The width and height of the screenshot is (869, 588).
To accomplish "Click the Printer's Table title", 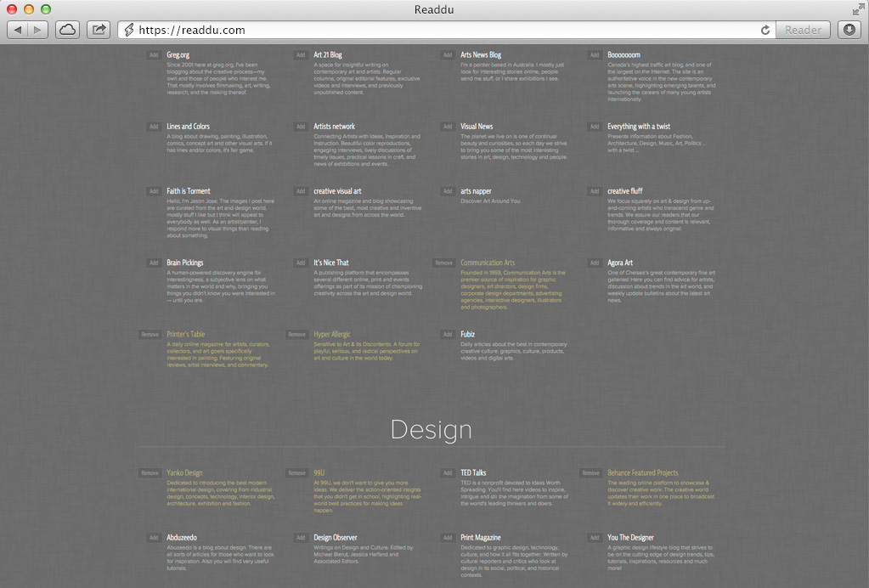I will click(x=186, y=334).
